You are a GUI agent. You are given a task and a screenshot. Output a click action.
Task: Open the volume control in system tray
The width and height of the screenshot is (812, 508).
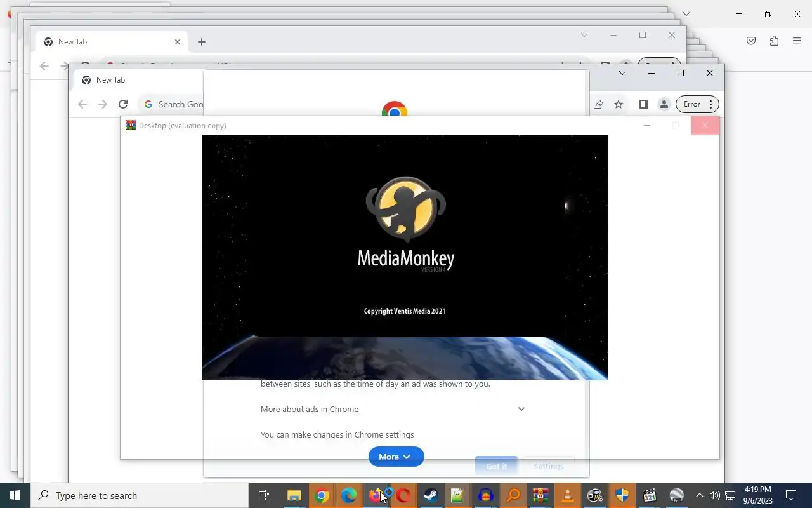715,495
